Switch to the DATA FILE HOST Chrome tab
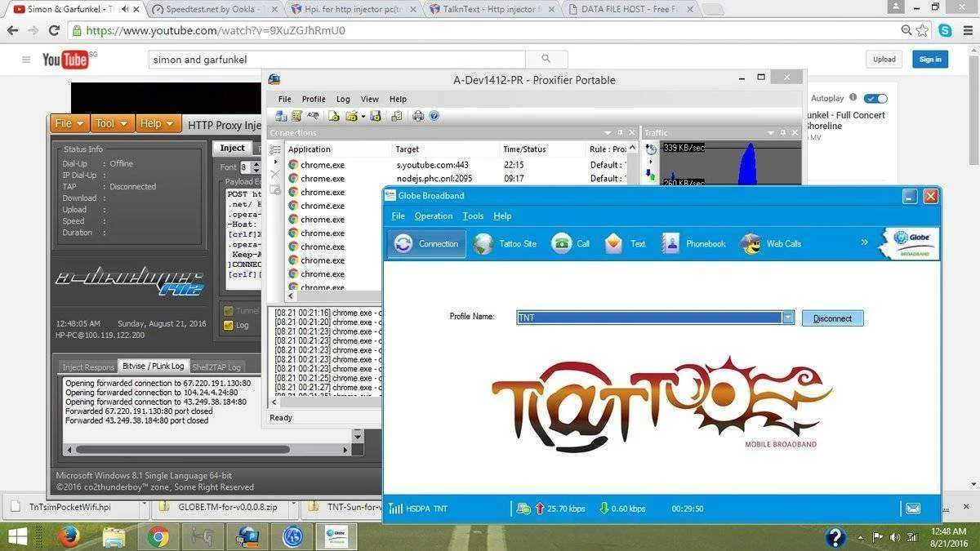Image resolution: width=980 pixels, height=551 pixels. click(629, 10)
